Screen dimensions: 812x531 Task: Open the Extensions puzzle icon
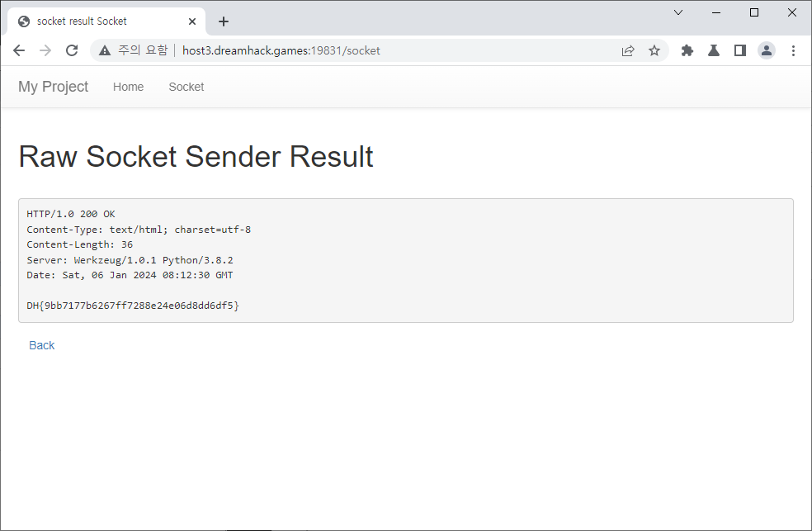pyautogui.click(x=687, y=50)
